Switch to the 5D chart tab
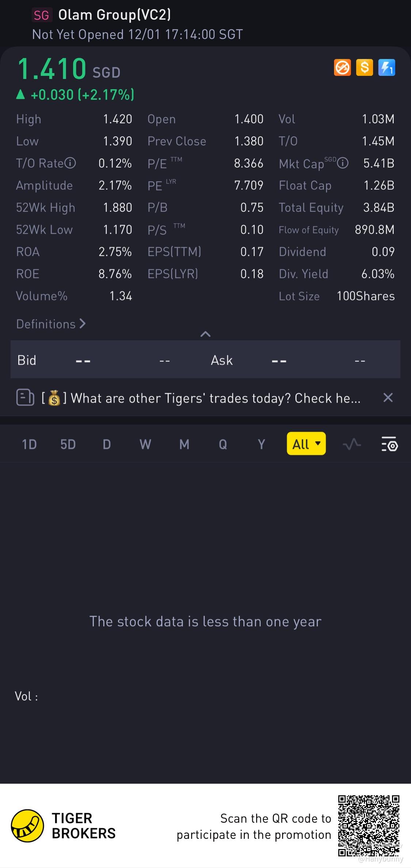Viewport: 411px width, 868px height. (x=68, y=444)
